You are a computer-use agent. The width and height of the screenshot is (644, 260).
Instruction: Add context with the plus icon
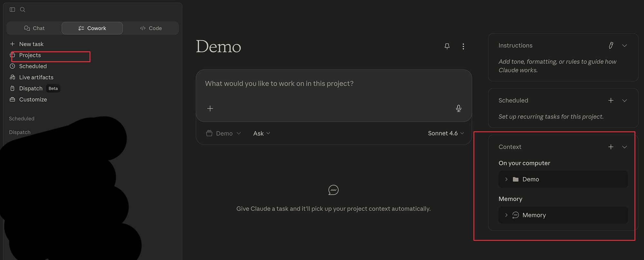point(611,147)
